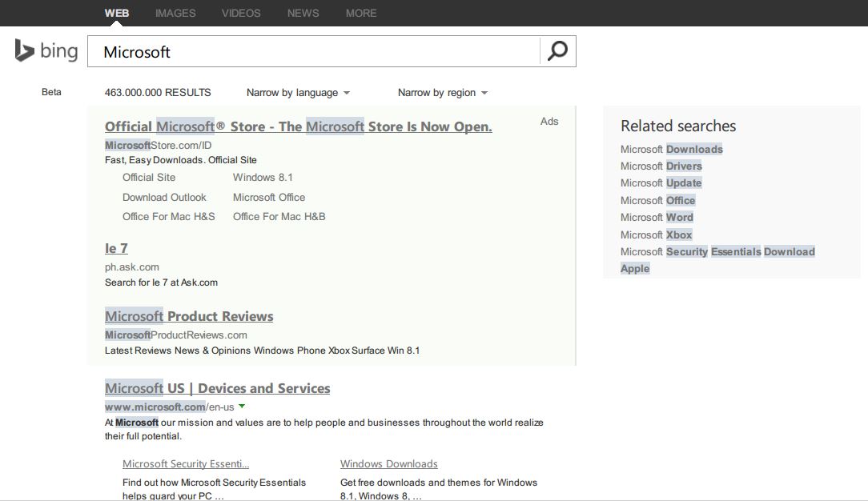Click the Bing logo

[44, 50]
